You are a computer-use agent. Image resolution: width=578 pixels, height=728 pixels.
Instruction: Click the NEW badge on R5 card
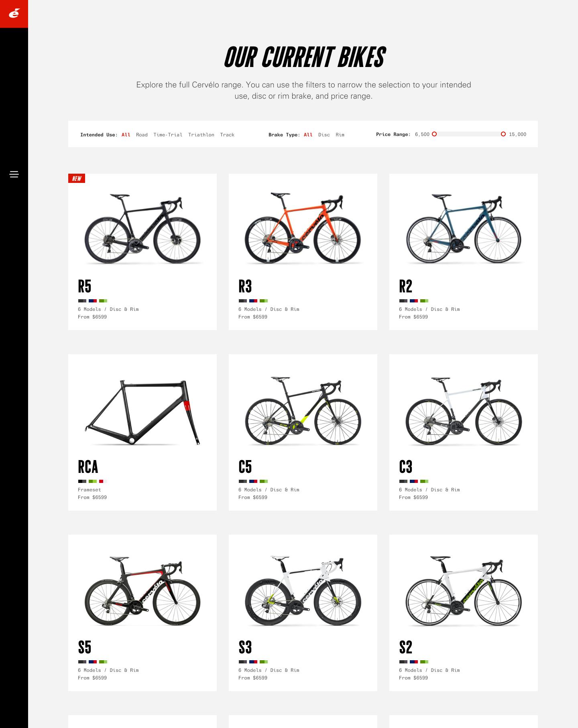[x=77, y=178]
